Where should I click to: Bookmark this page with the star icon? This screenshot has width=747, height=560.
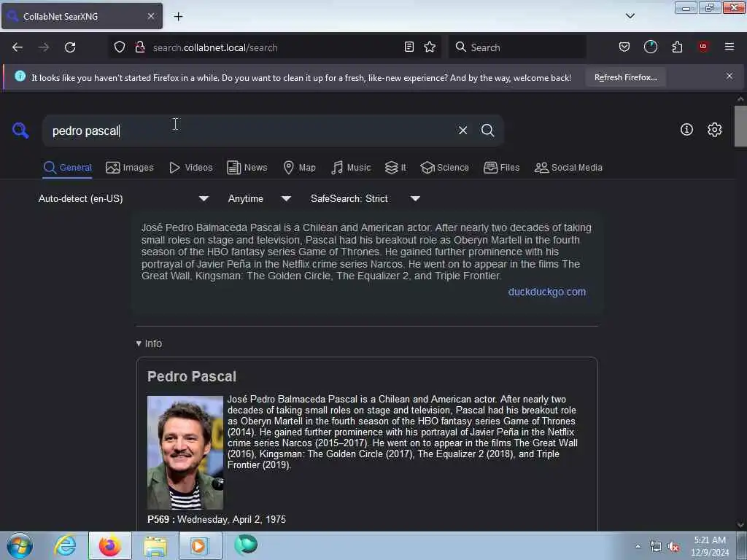pyautogui.click(x=430, y=47)
